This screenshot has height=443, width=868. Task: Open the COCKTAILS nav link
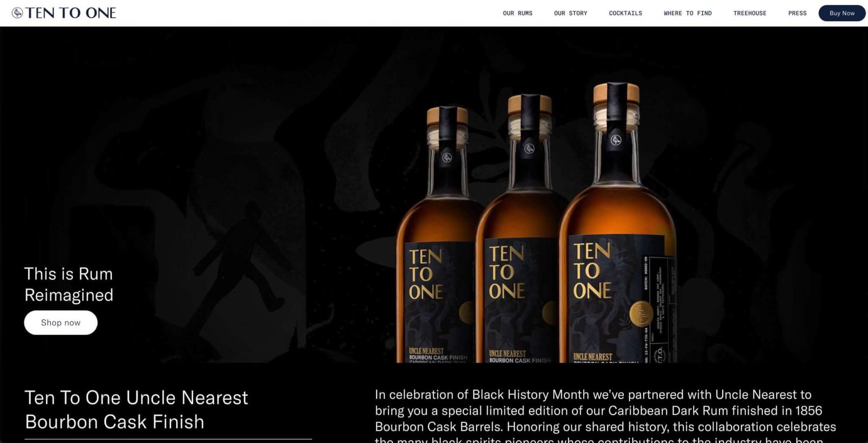tap(625, 13)
